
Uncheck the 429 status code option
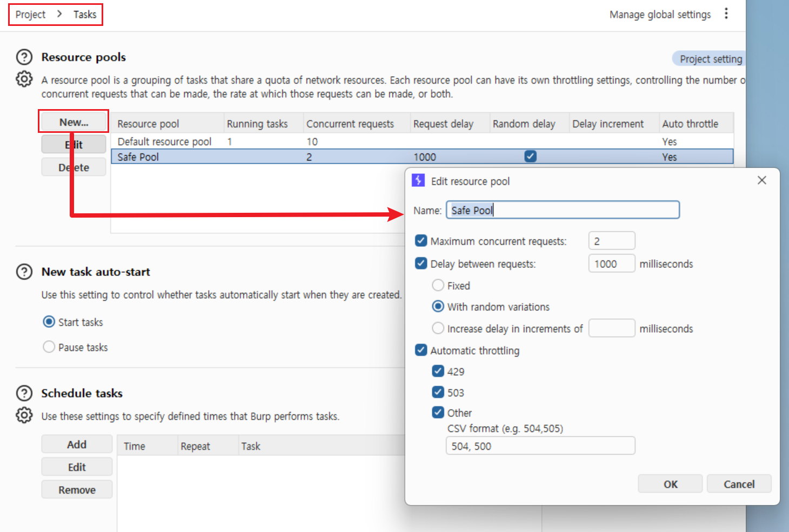pos(438,371)
